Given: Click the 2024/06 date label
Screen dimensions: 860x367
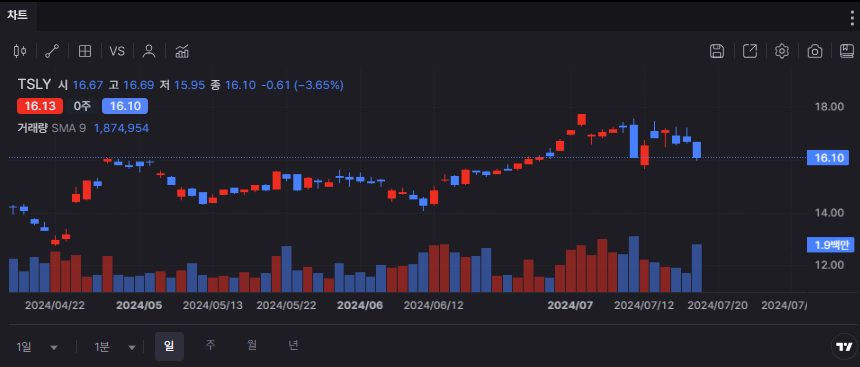Looking at the screenshot, I should coord(360,305).
